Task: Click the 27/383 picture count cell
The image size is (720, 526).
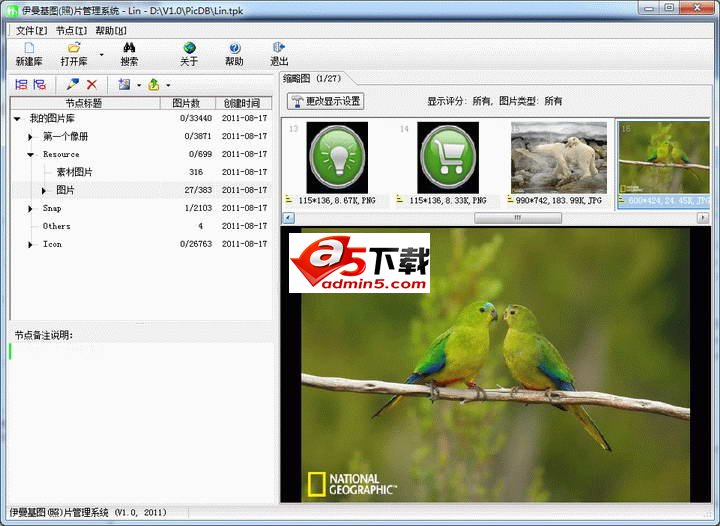Action: coord(198,190)
